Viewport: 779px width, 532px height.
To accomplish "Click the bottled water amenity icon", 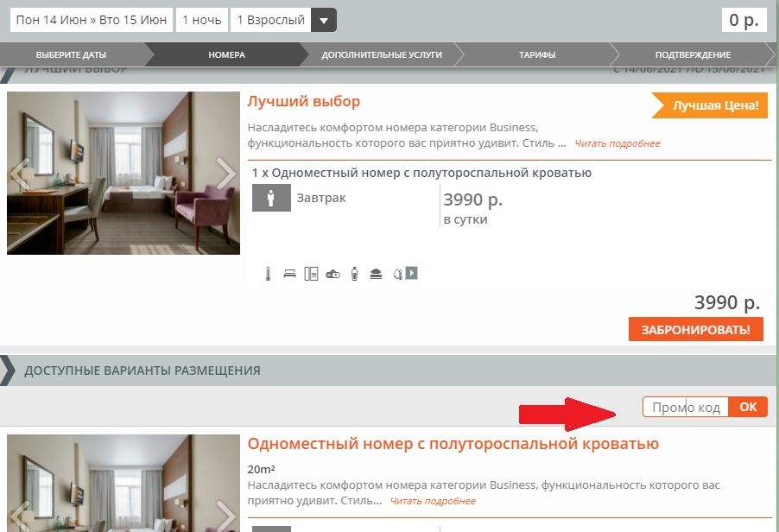I will [354, 274].
